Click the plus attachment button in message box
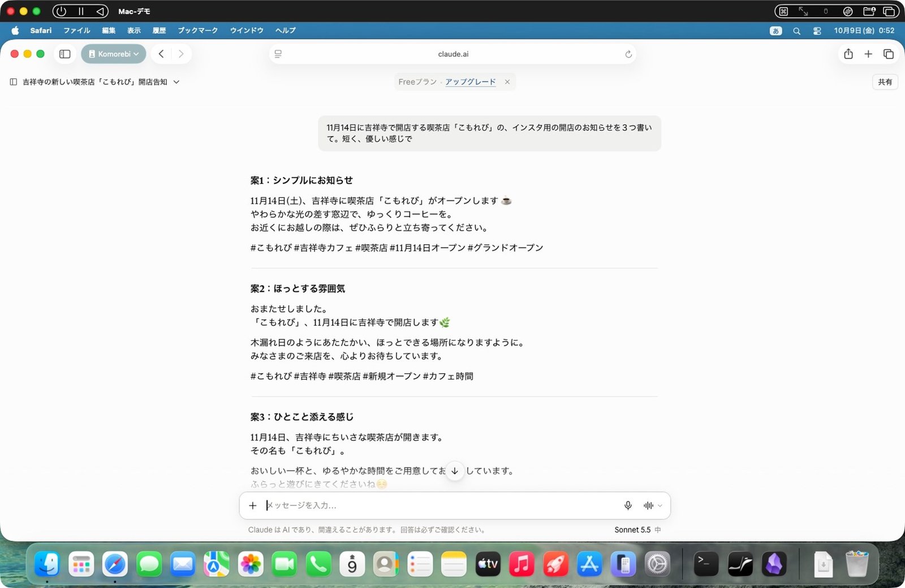This screenshot has width=905, height=588. [253, 505]
